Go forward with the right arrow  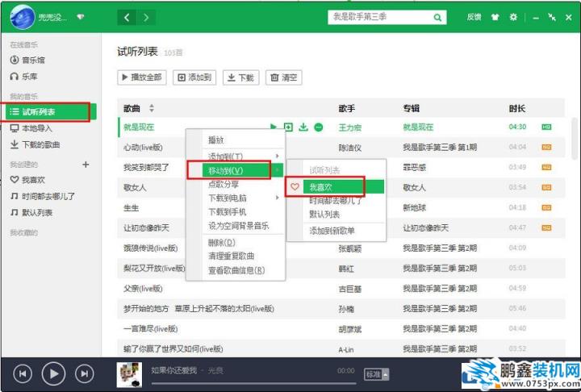pyautogui.click(x=146, y=18)
